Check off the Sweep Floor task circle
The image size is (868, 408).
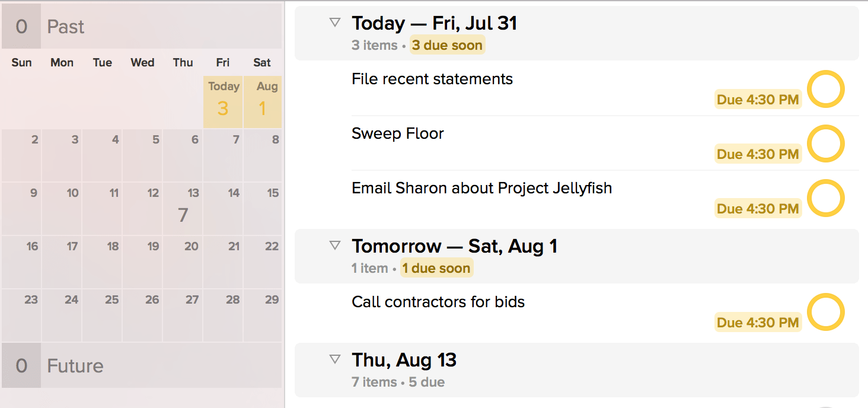pos(826,144)
